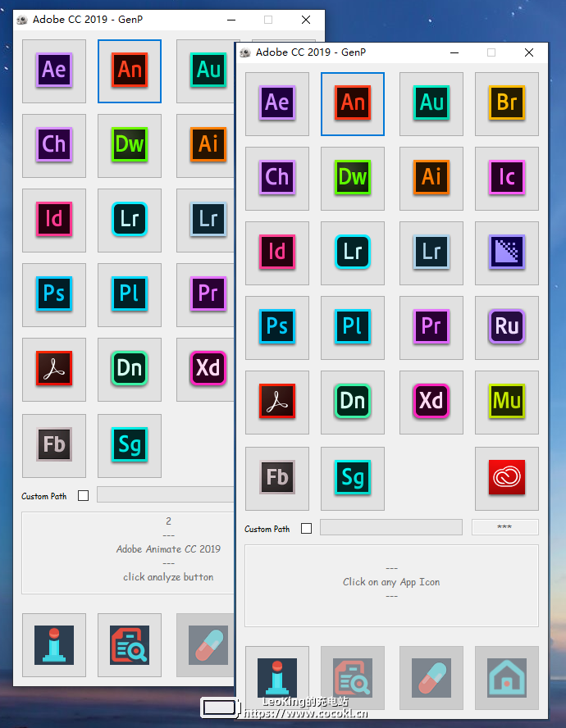
Task: Select Lightroom Classic icon in front window
Action: [x=431, y=253]
